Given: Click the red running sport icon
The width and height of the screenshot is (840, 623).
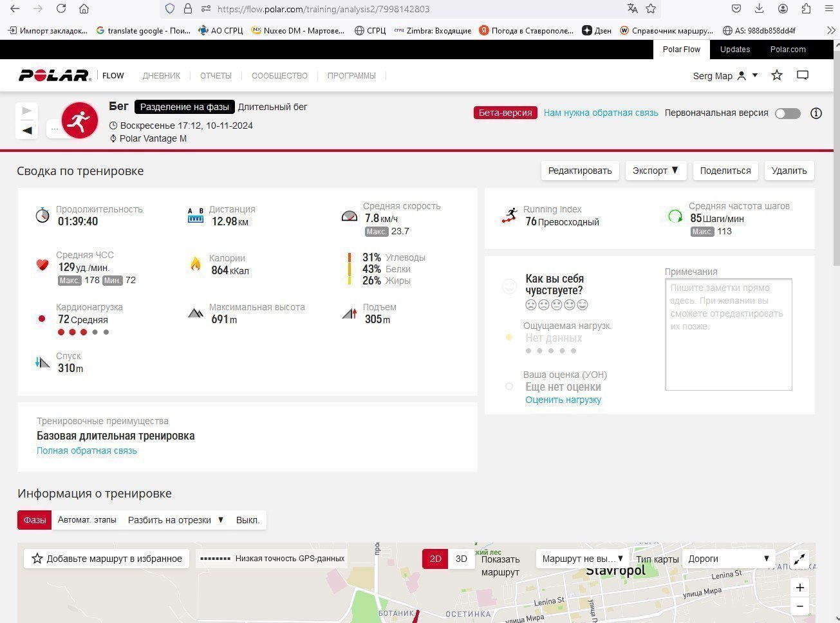Looking at the screenshot, I should [x=80, y=120].
